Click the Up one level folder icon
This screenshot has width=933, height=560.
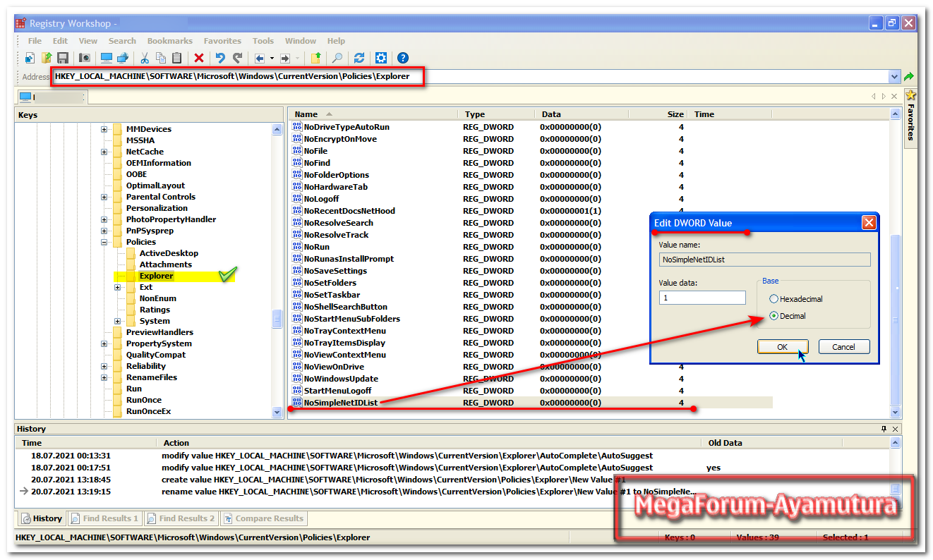(316, 58)
